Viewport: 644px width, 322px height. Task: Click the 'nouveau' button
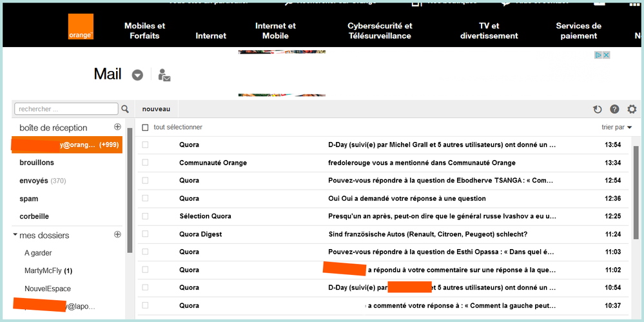click(156, 109)
